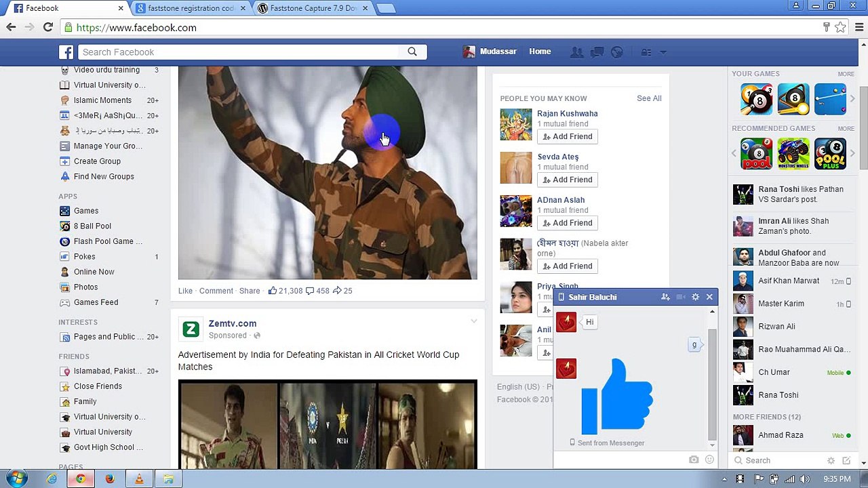
Task: Open chat options gear in Sahir Baluchi
Action: pyautogui.click(x=695, y=297)
